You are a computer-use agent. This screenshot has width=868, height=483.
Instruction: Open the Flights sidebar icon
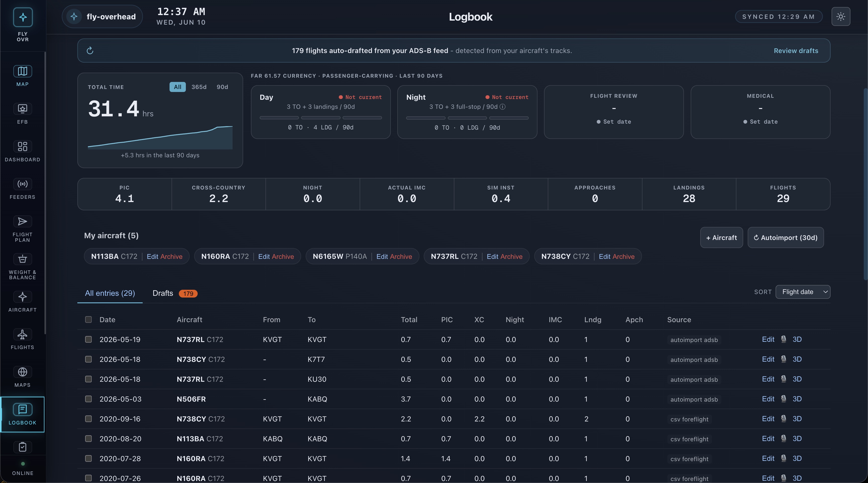tap(23, 334)
